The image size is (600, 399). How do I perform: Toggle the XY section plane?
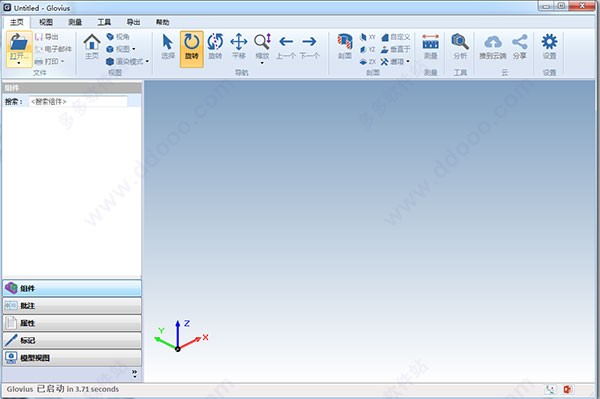click(x=368, y=37)
